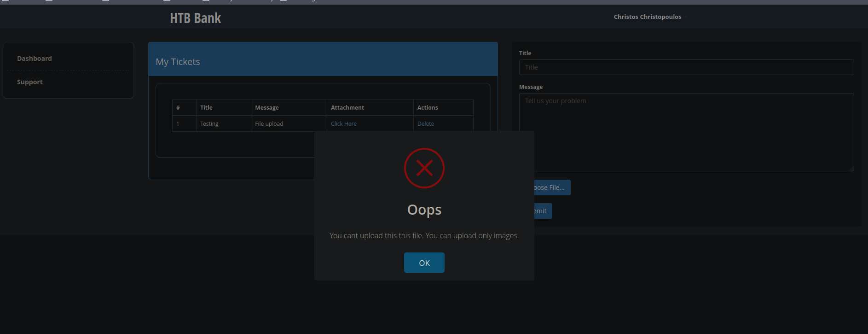The width and height of the screenshot is (868, 334).
Task: Click the HTB Bank logo
Action: point(195,18)
